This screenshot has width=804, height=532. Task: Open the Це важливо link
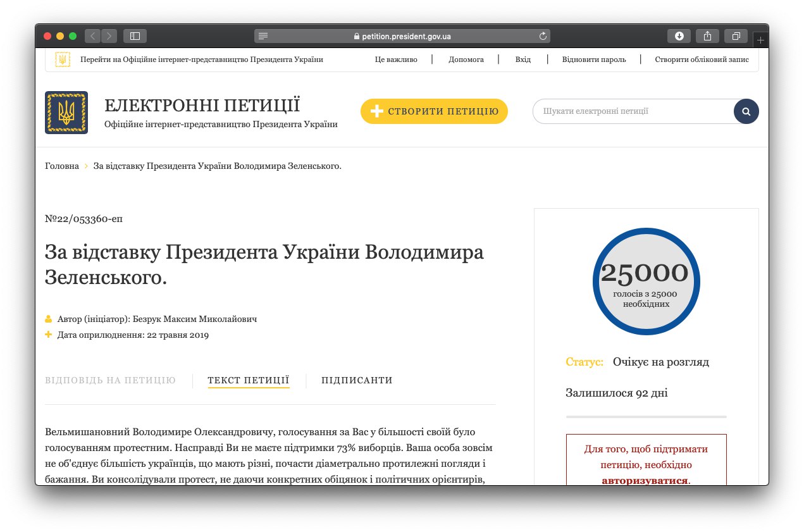pyautogui.click(x=396, y=59)
